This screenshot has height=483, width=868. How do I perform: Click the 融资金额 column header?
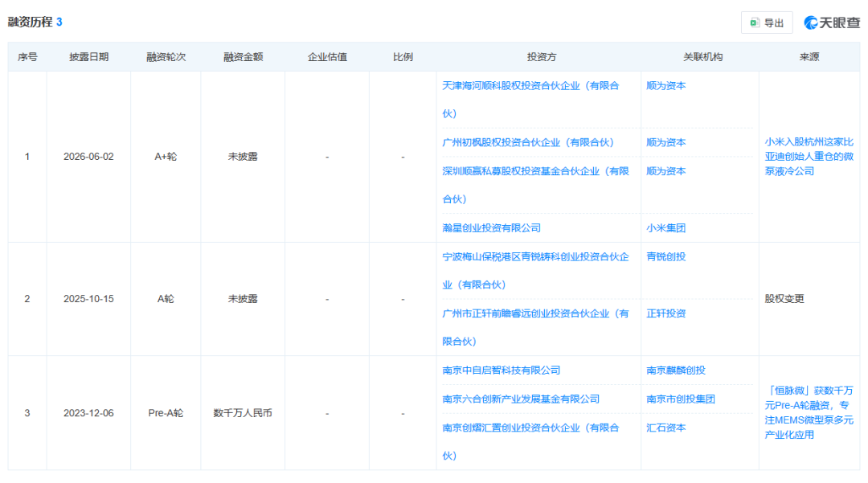pyautogui.click(x=243, y=57)
